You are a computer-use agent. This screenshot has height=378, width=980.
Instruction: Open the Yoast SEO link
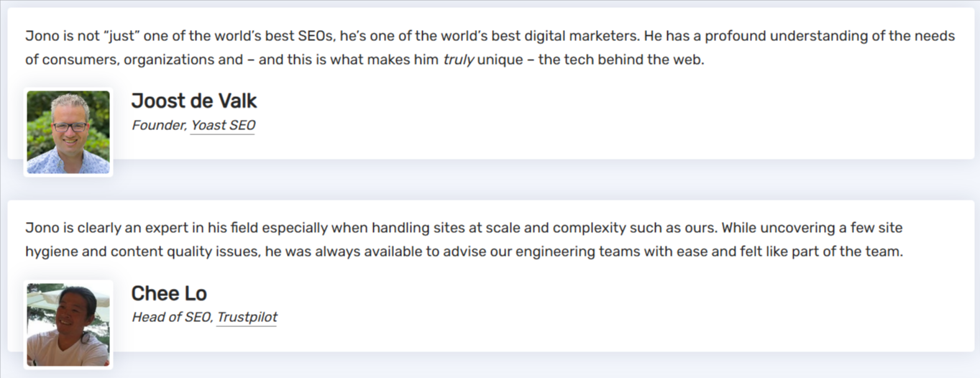click(x=222, y=126)
